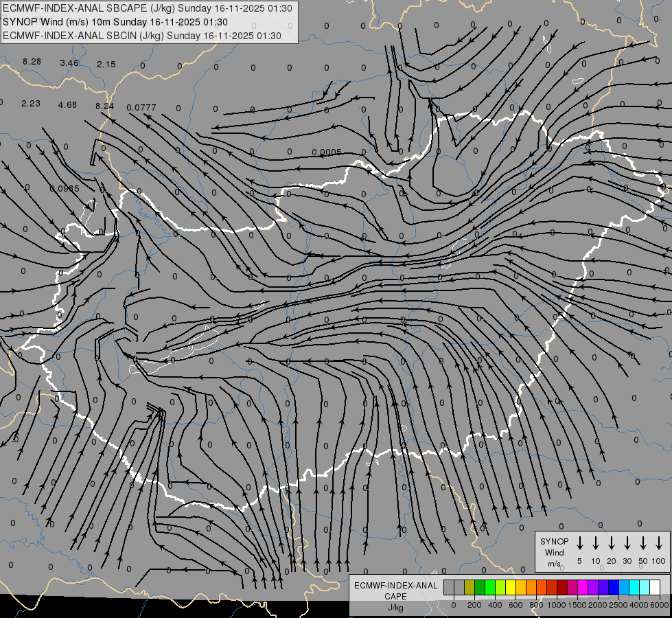This screenshot has width=672, height=618.
Task: Click the wind arrow above 10 m/s
Action: click(596, 542)
